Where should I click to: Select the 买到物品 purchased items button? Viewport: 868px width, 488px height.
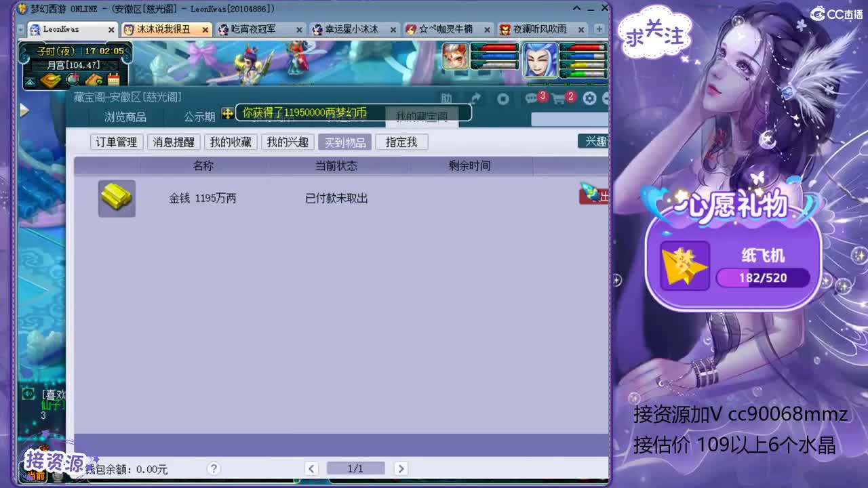[344, 142]
